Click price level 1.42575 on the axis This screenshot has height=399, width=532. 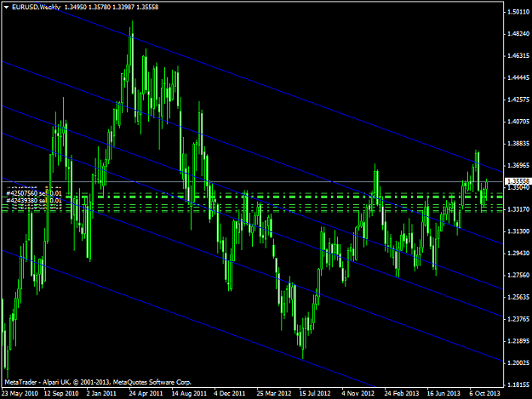pos(518,100)
